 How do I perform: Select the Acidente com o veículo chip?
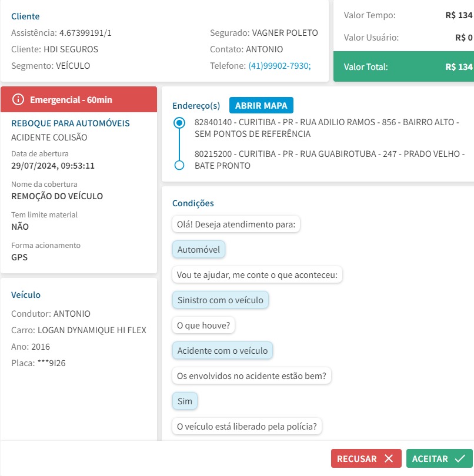[222, 351]
